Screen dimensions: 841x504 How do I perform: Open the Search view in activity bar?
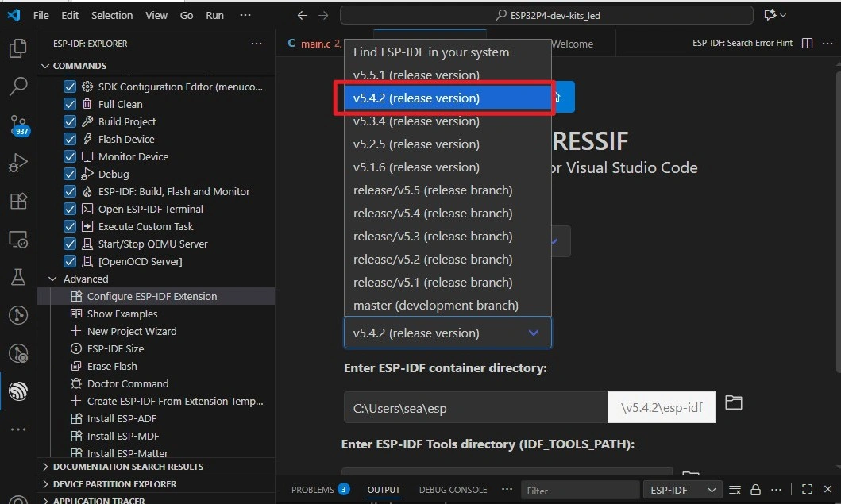(x=17, y=87)
